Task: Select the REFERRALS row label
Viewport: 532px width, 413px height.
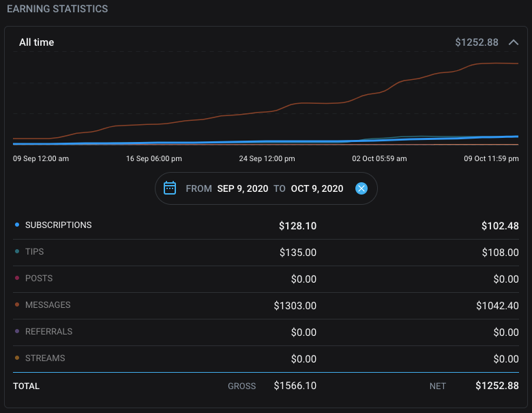Action: [49, 332]
